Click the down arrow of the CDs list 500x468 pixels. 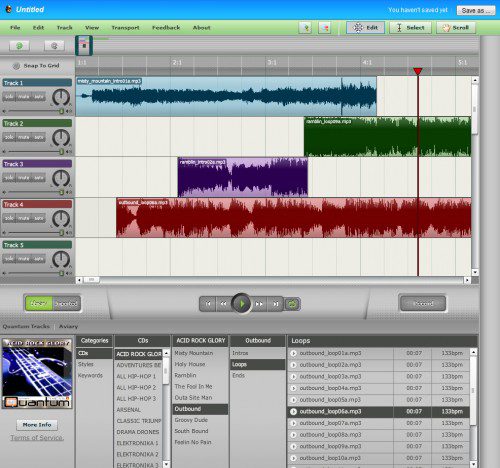pos(166,464)
